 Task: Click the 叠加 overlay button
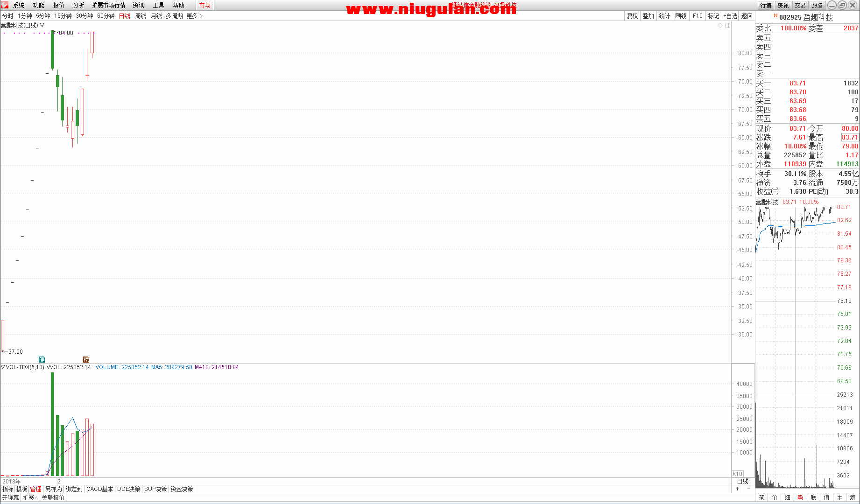[x=649, y=16]
